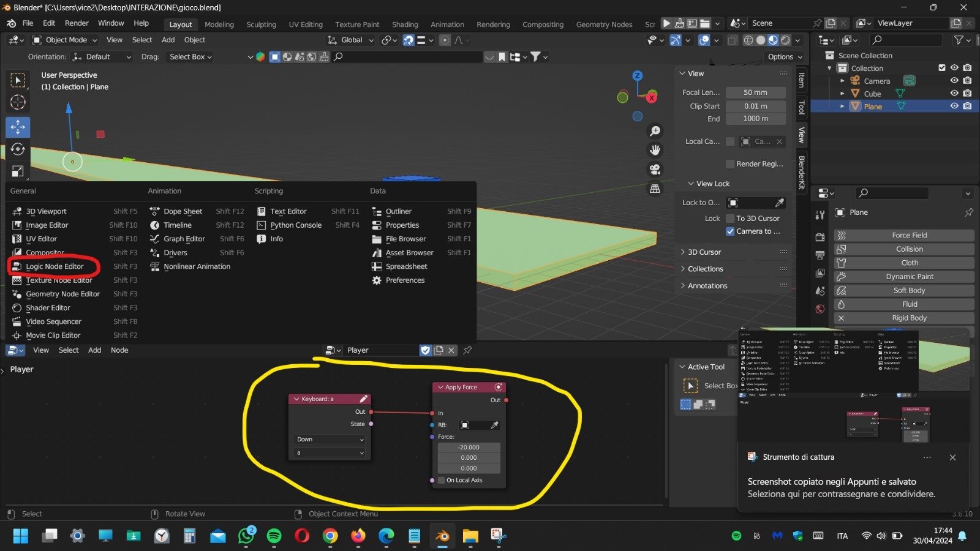
Task: Click the pan hand gizmo in viewport
Action: click(655, 150)
